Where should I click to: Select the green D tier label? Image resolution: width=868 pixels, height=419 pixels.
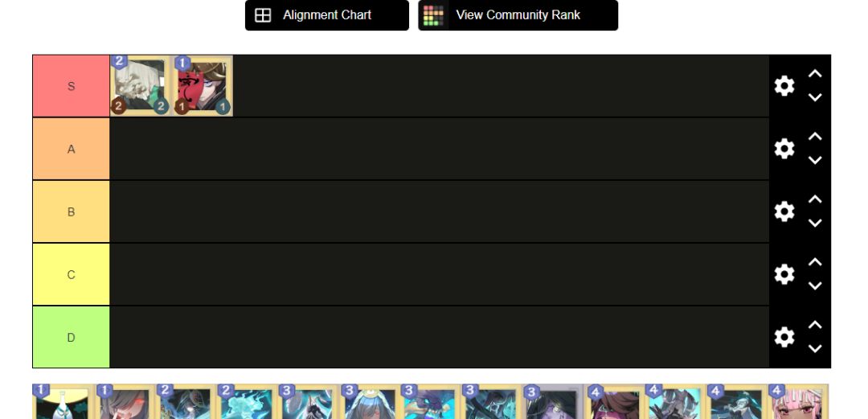71,337
